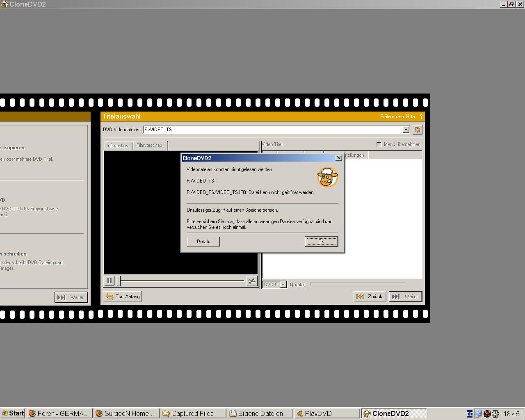Minimize the CloneDVD2 main window

(x=504, y=4)
